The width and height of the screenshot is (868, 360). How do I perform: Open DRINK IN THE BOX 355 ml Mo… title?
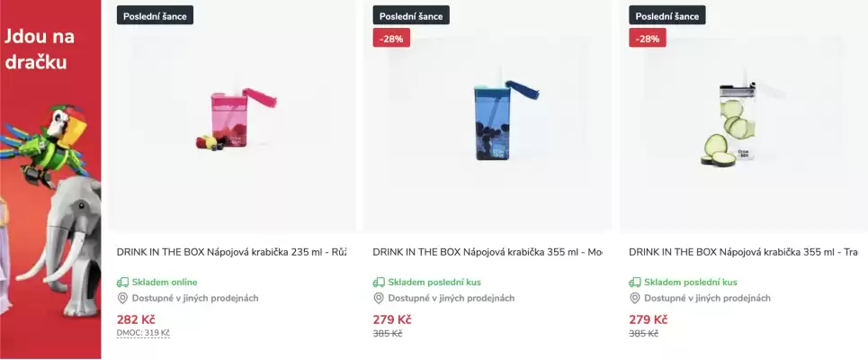(487, 252)
